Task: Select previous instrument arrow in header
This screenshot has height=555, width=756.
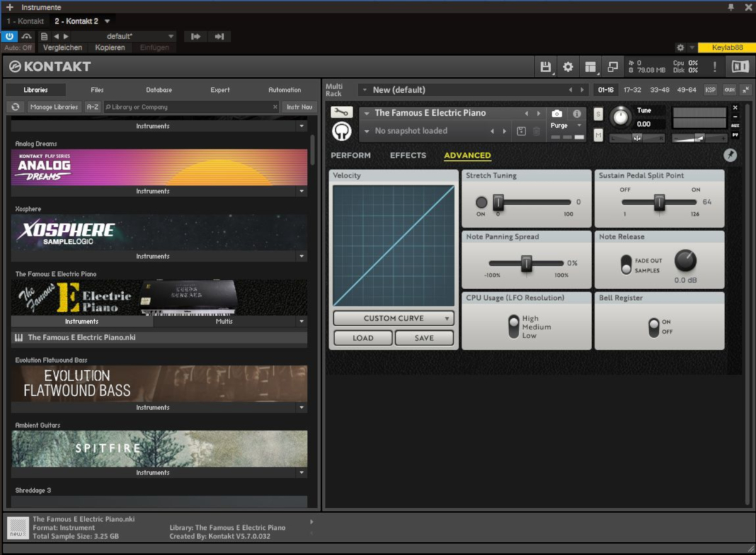Action: pos(527,113)
